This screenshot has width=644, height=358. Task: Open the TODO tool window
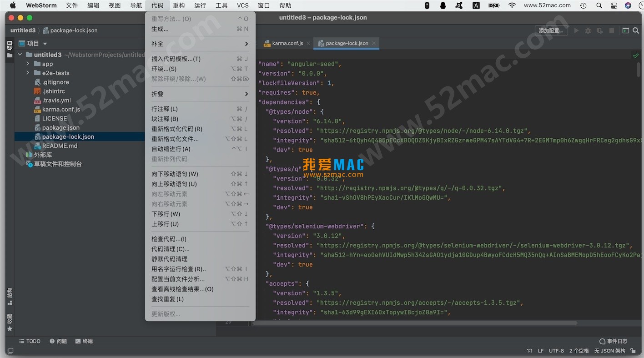point(30,341)
